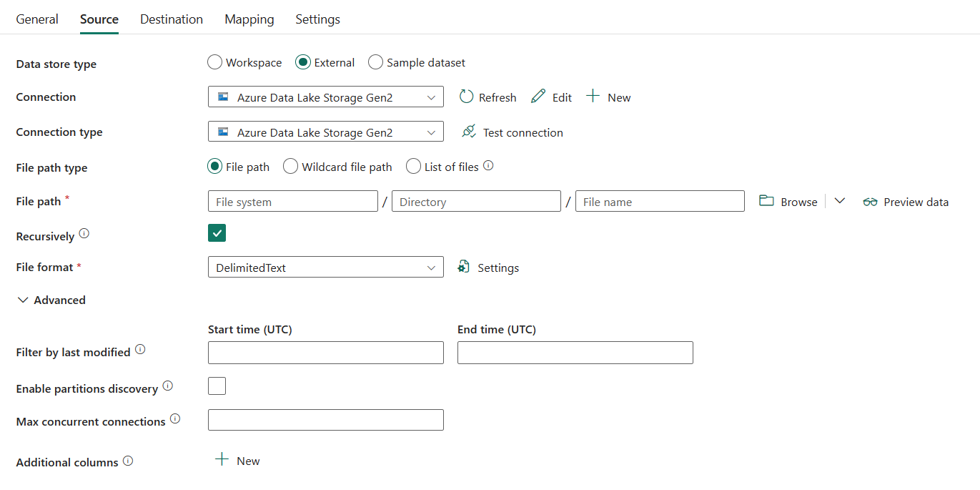Screen dimensions: 980x490
Task: Open file format Settings gear icon
Action: (464, 267)
